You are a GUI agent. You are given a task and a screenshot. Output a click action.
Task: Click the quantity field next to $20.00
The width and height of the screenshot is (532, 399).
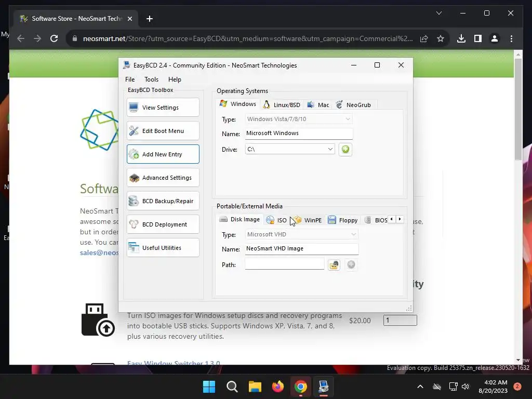[400, 320]
